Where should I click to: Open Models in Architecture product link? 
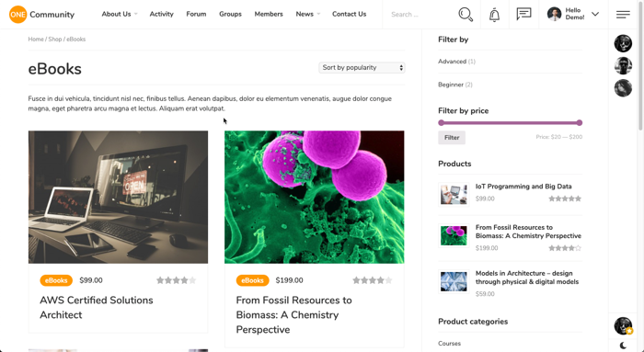pyautogui.click(x=527, y=278)
